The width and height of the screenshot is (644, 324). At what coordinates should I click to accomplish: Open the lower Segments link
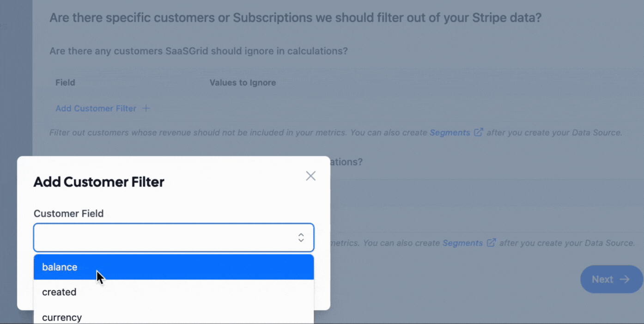click(x=462, y=242)
